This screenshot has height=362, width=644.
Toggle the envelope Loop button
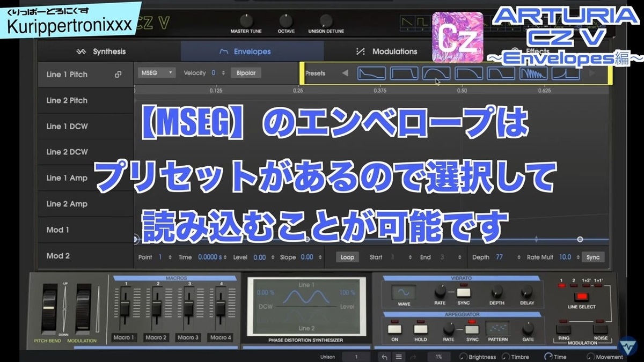pyautogui.click(x=348, y=257)
